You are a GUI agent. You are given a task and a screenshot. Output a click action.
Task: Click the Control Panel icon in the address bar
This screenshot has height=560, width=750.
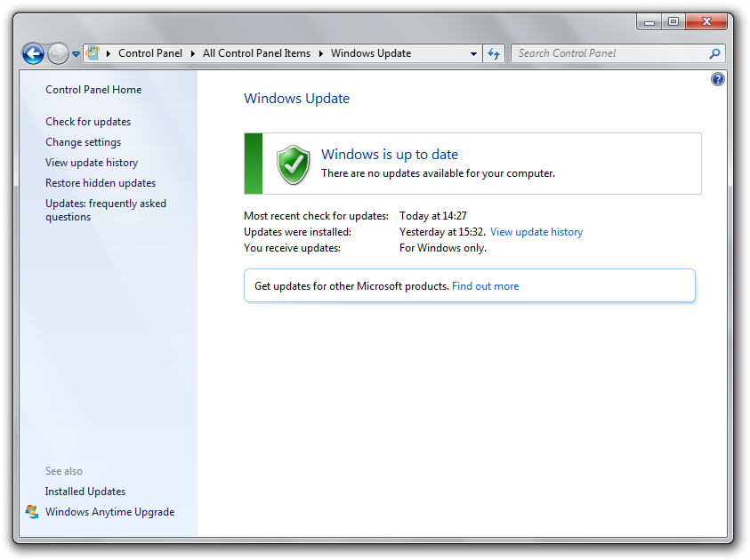pos(93,53)
